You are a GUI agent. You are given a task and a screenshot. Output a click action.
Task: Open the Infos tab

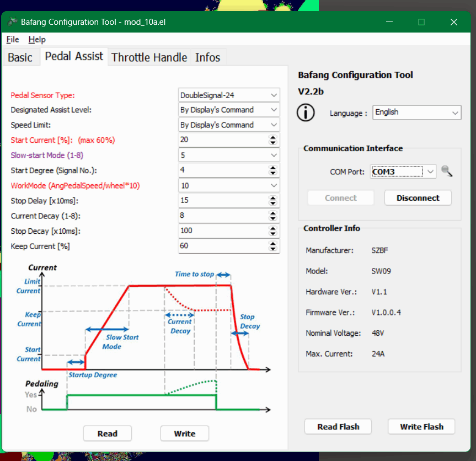207,57
